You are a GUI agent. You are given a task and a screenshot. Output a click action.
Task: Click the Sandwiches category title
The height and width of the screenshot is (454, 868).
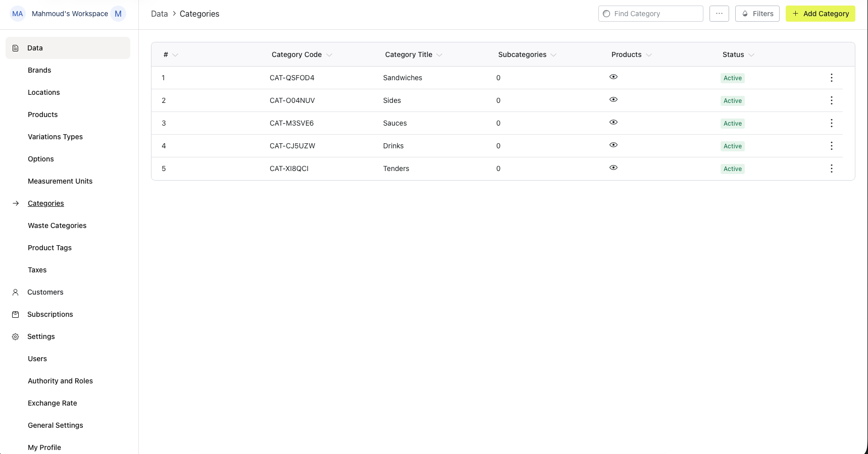click(402, 78)
